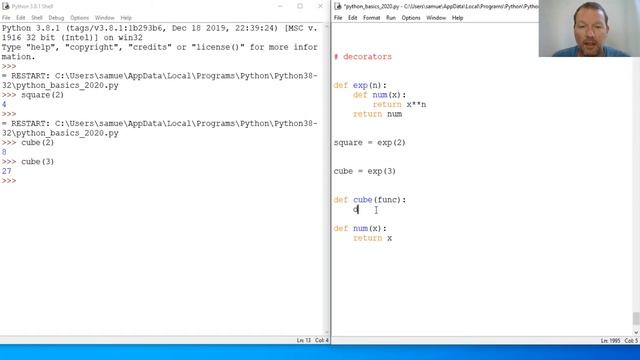Click 'def cube(func):' line in editor
640x360 pixels.
pos(369,200)
